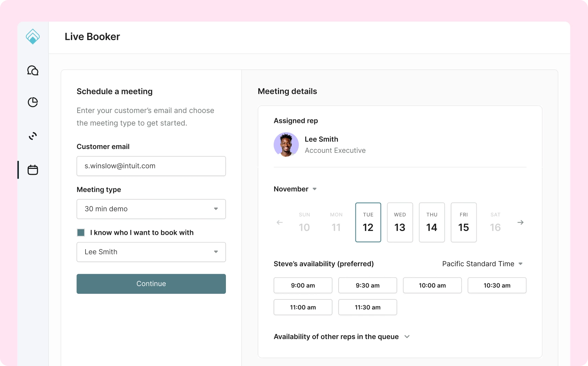Toggle 'I know who I want to book with' checkbox
Image resolution: width=588 pixels, height=366 pixels.
click(81, 233)
